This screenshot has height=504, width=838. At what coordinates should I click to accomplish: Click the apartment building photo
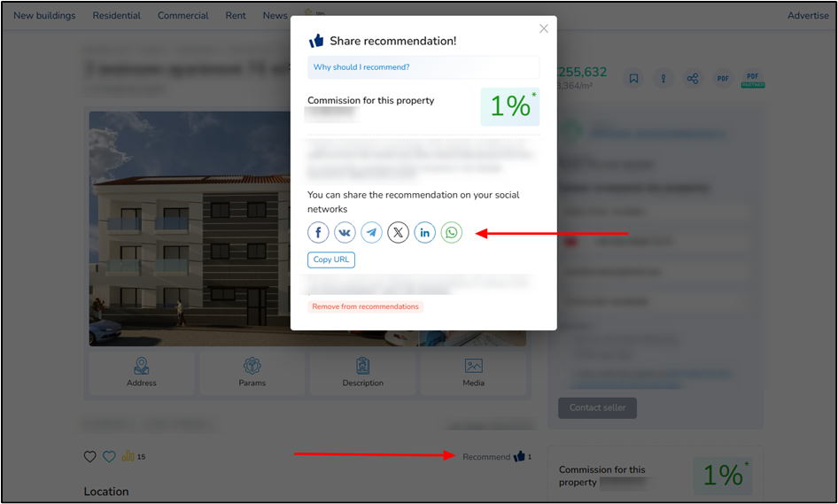point(190,229)
